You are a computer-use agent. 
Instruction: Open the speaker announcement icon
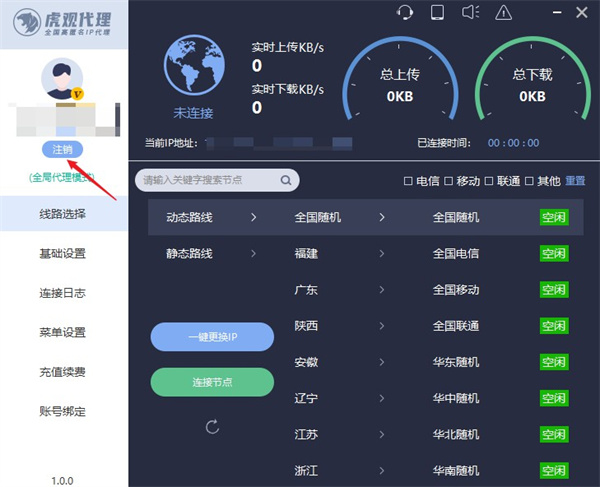click(471, 12)
